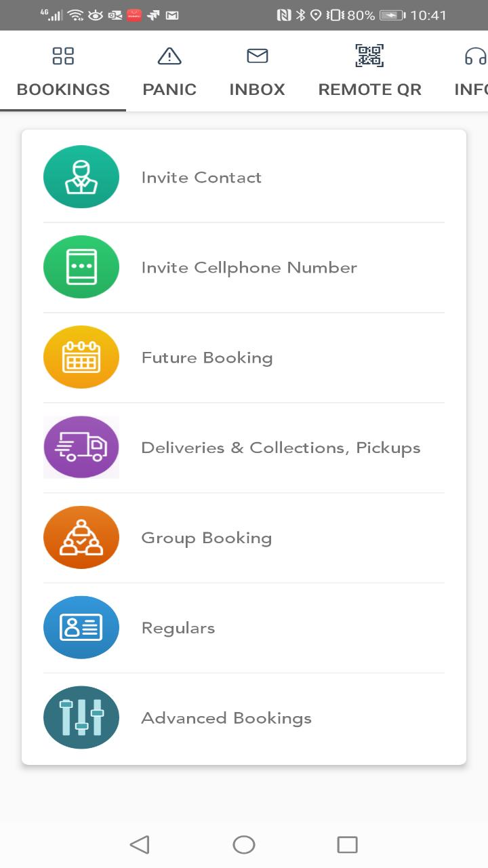Choose Deliveries & Collections, Pickups label
488x868 pixels.
281,448
